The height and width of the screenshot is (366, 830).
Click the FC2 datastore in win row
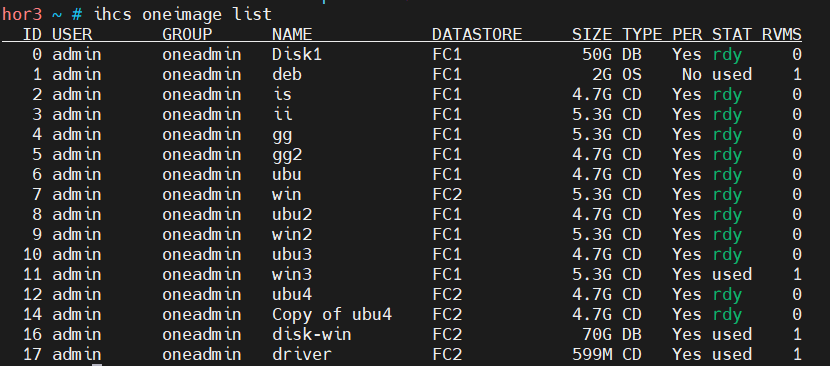click(x=447, y=194)
